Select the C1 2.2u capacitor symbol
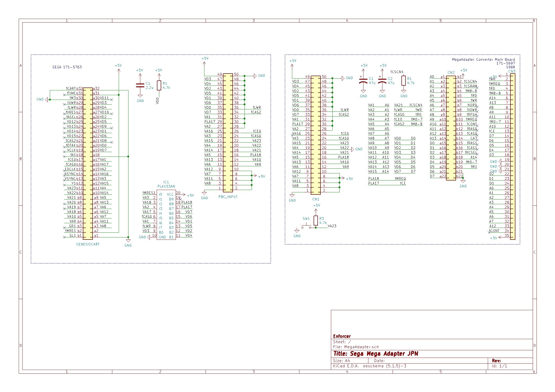555x392 pixels. tap(140, 85)
